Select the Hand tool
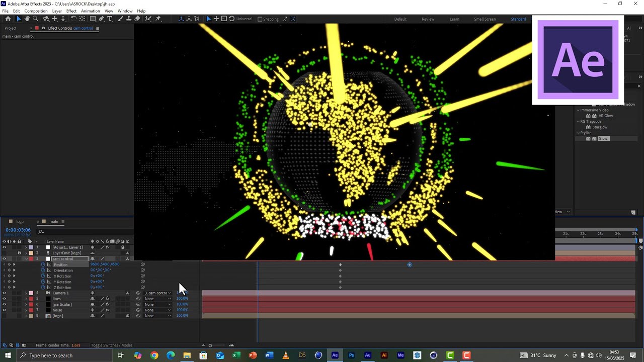644x362 pixels. tap(27, 19)
